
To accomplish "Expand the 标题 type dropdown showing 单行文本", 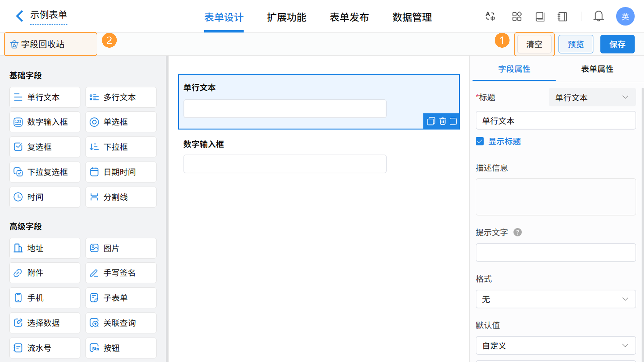I will 592,97.
